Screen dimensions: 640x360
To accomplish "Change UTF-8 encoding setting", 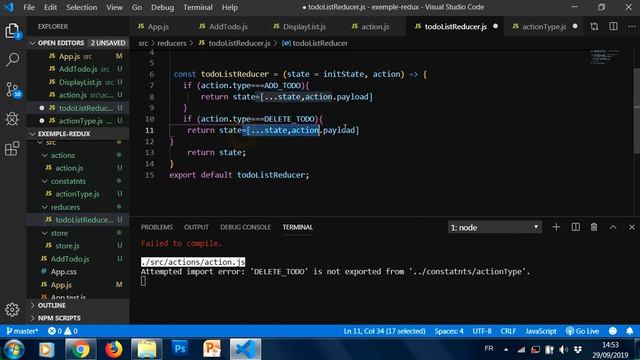I will (x=482, y=331).
